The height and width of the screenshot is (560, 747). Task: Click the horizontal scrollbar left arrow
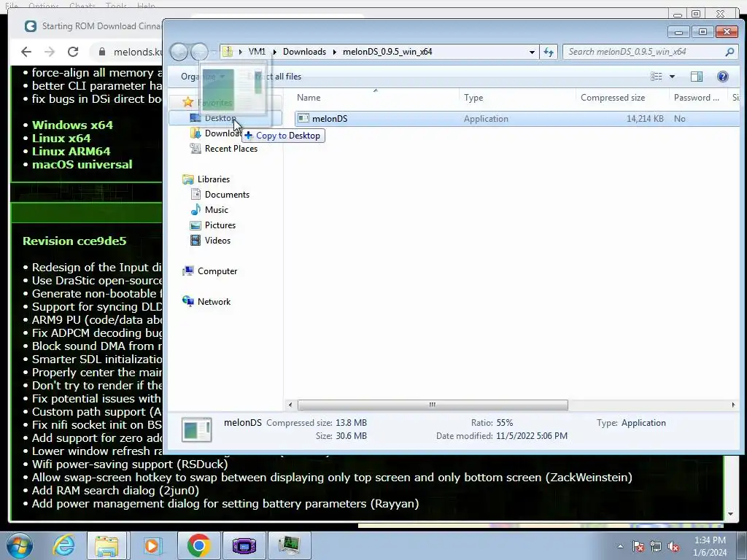(290, 405)
